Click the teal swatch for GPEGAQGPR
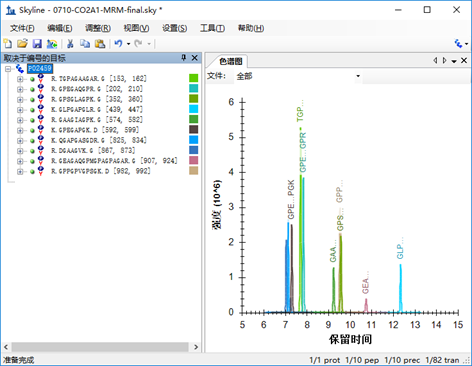472x366 pixels. tap(193, 88)
